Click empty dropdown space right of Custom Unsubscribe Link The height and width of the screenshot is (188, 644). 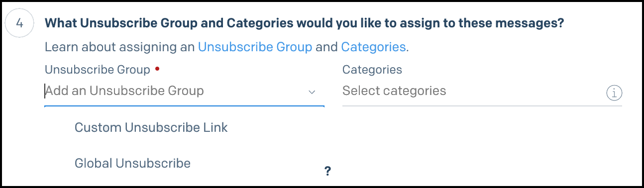coord(276,127)
